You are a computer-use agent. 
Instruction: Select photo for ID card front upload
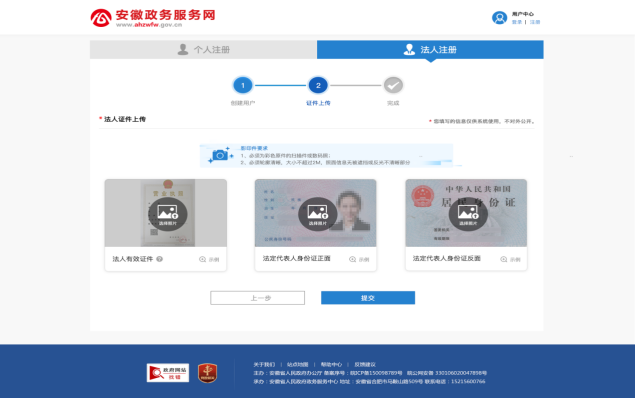[318, 214]
